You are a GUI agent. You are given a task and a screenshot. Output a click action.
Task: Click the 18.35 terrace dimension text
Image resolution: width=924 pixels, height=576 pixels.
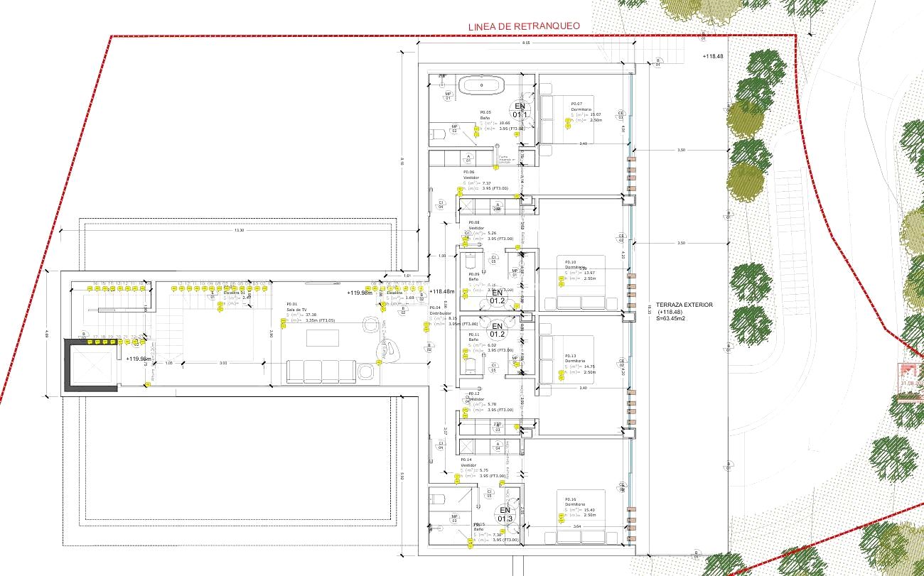point(649,308)
